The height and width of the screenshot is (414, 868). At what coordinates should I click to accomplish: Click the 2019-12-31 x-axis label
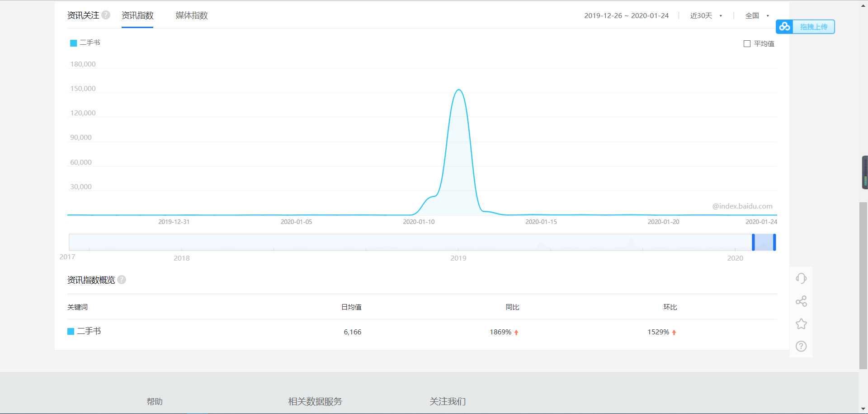[x=174, y=222]
